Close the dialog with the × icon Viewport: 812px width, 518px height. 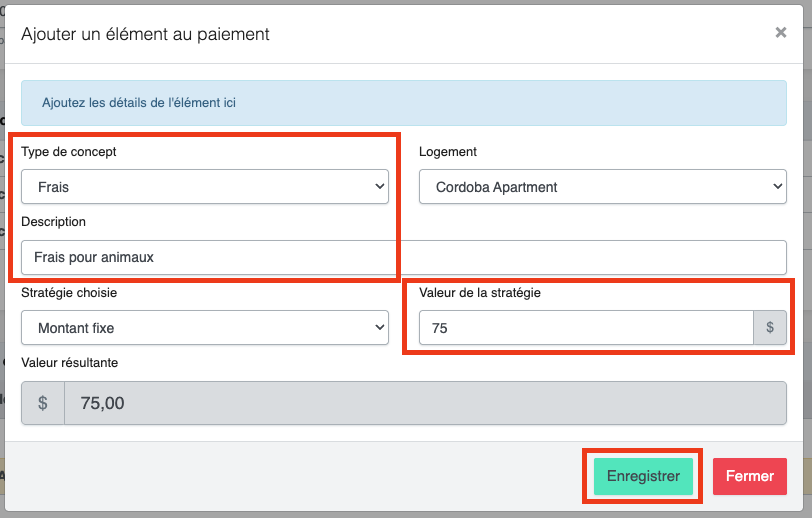781,33
